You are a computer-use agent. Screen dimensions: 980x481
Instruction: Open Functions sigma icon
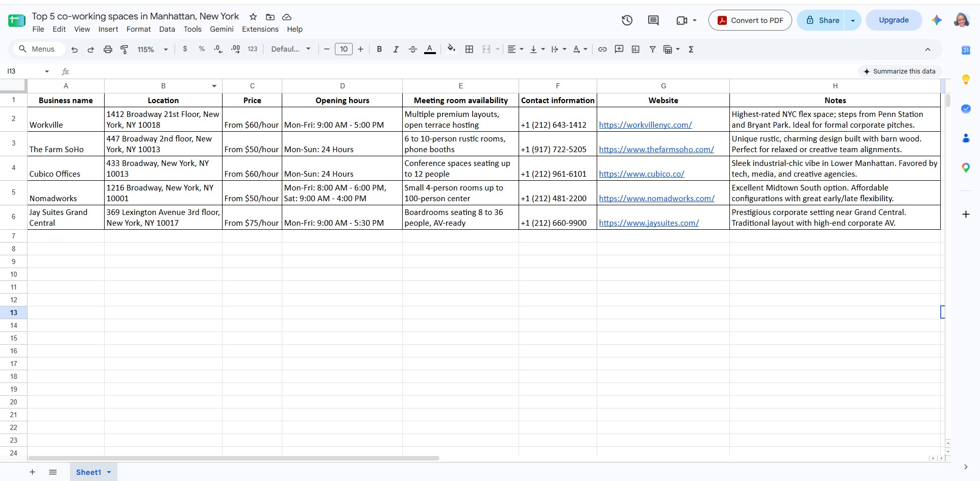691,49
